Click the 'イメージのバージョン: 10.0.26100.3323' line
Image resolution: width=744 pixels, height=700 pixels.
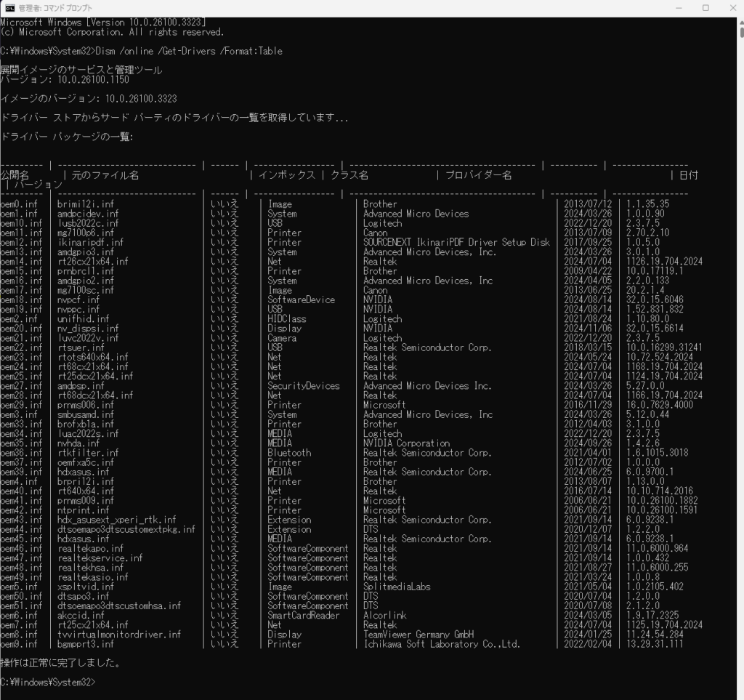click(89, 99)
